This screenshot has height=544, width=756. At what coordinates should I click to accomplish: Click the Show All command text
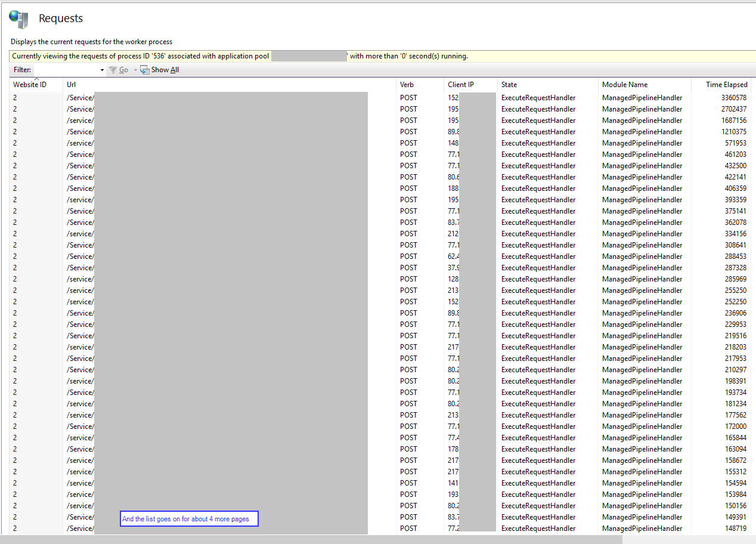[162, 70]
